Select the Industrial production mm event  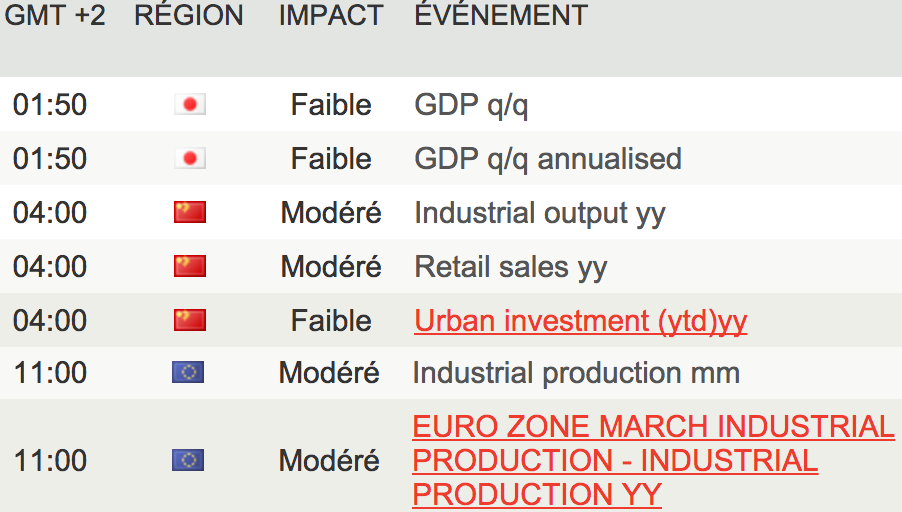(576, 374)
